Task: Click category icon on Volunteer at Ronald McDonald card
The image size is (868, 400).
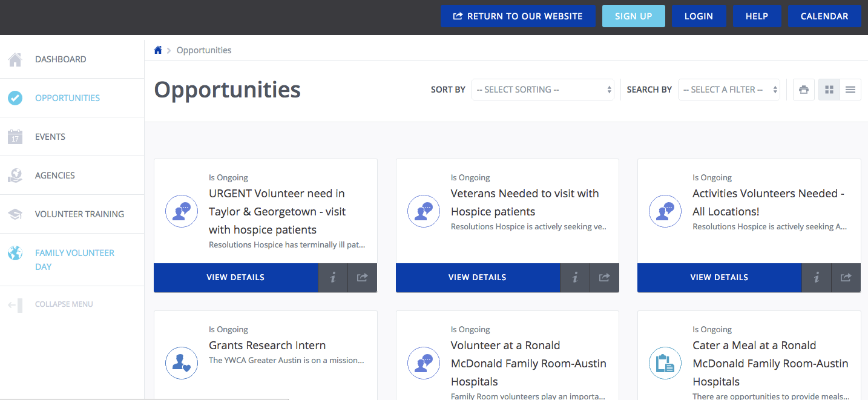Action: click(x=424, y=363)
